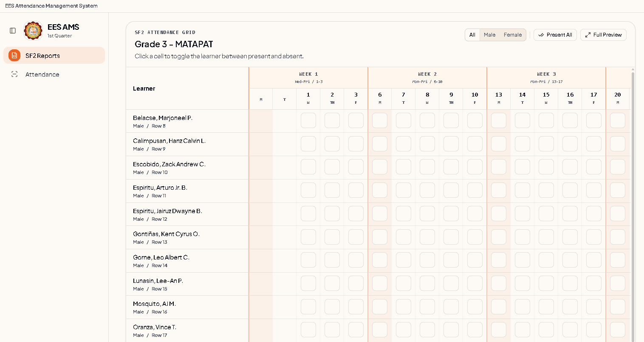Toggle Calimpusan, Hanz Calvin L. attendance on day 16

[x=570, y=144]
